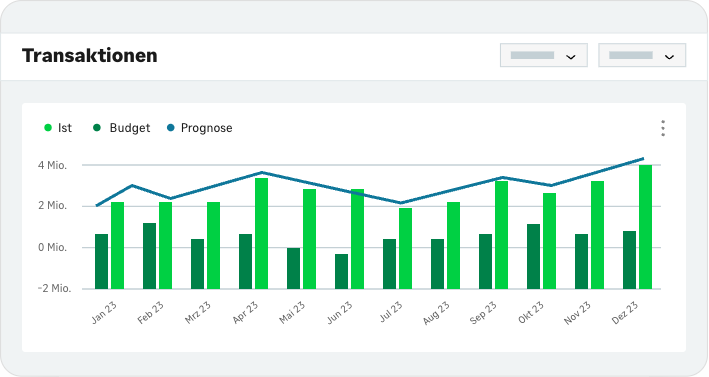
Task: Select the Ist bar for Dez 23
Action: pos(645,227)
